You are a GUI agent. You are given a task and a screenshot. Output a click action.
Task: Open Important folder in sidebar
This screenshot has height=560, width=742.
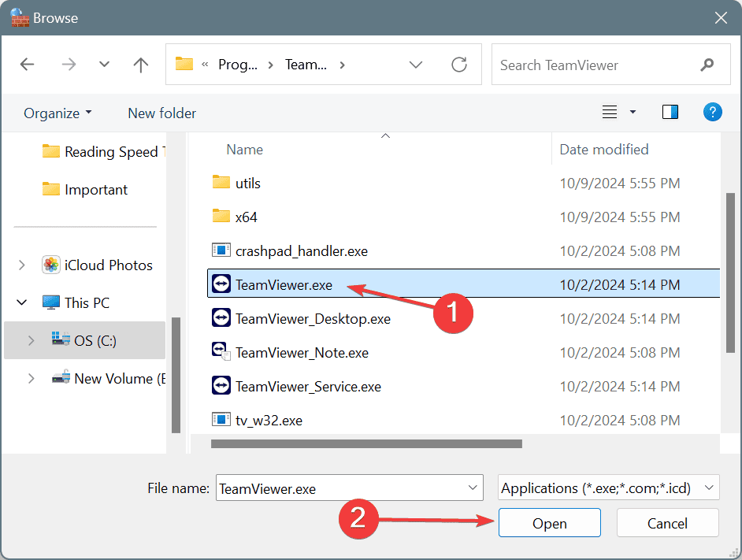[85, 189]
